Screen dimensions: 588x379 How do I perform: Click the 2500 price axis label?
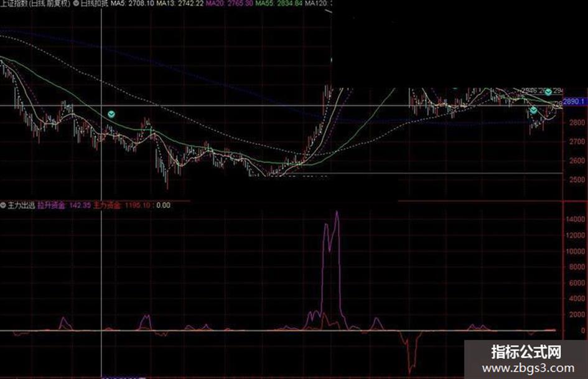[x=577, y=180]
